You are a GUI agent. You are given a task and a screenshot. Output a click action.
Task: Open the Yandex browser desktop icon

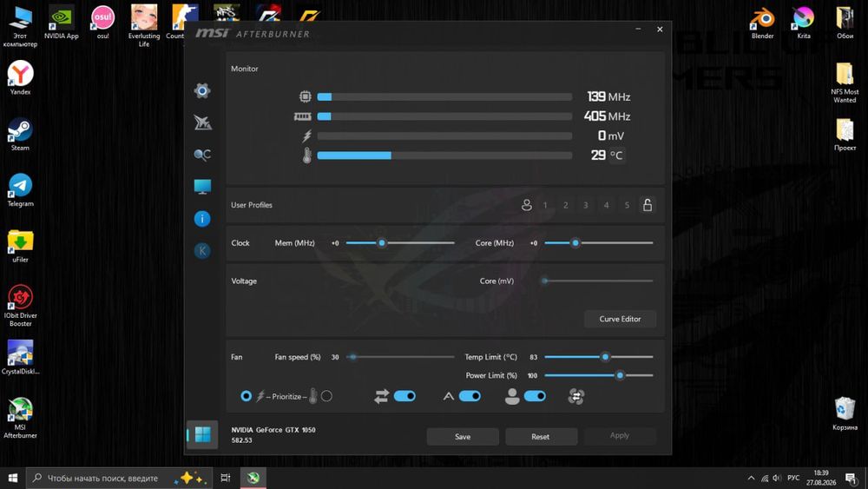pos(20,78)
